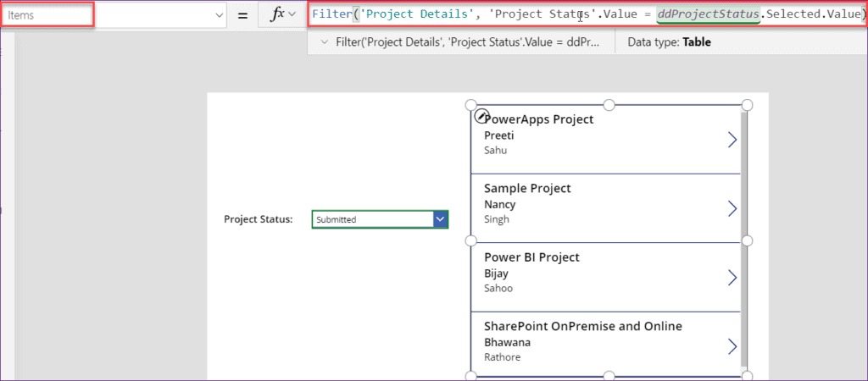Open Sample Project item arrow
Screen dimensions: 868x381
click(732, 208)
